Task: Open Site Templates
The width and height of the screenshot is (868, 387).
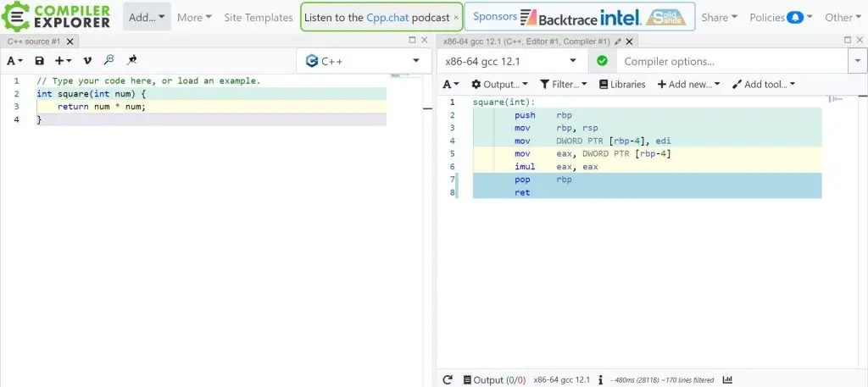Action: (258, 17)
